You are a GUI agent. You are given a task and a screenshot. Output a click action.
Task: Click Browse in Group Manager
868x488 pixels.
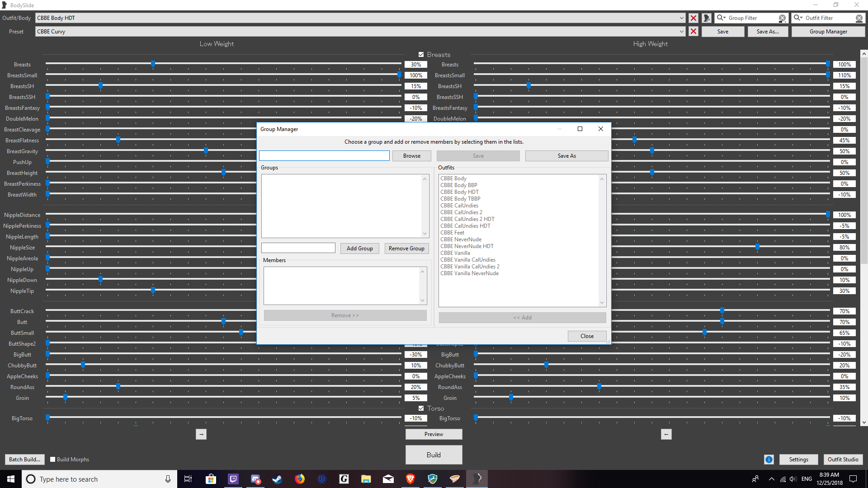(411, 156)
